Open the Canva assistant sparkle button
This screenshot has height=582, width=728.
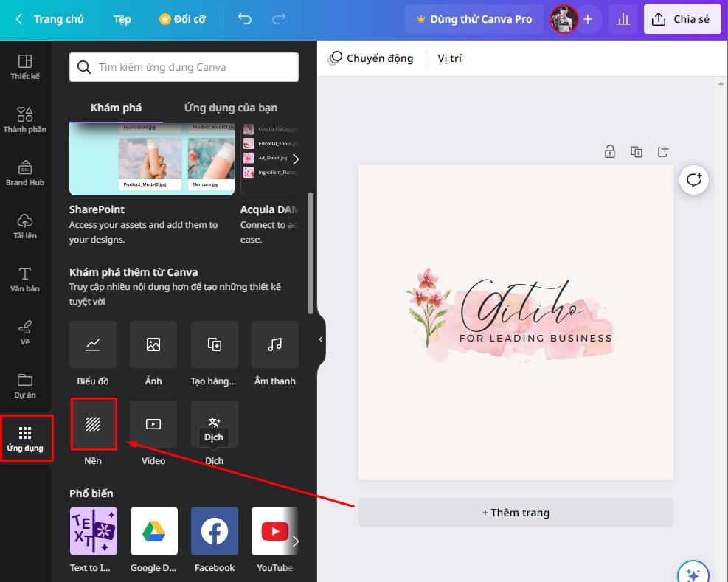pos(692,572)
